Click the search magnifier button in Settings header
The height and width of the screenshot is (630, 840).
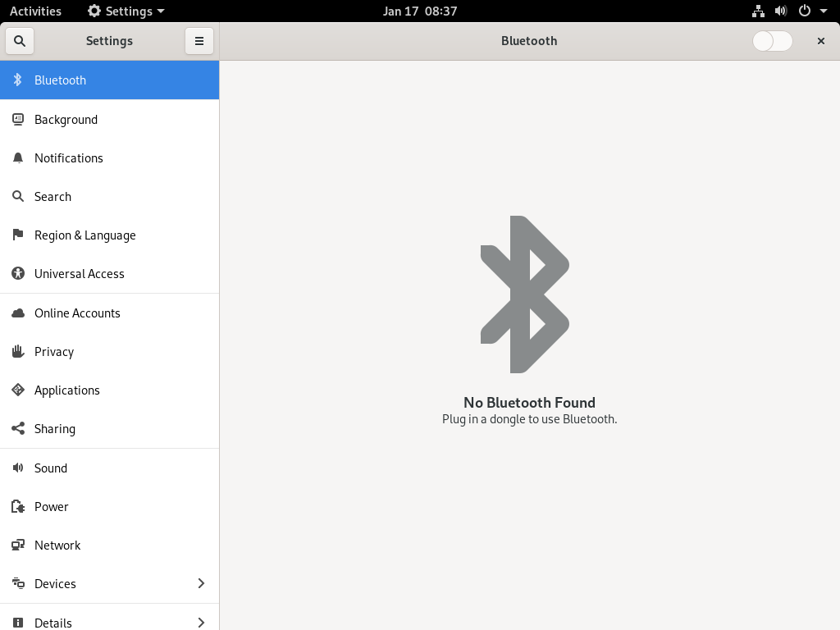(20, 41)
